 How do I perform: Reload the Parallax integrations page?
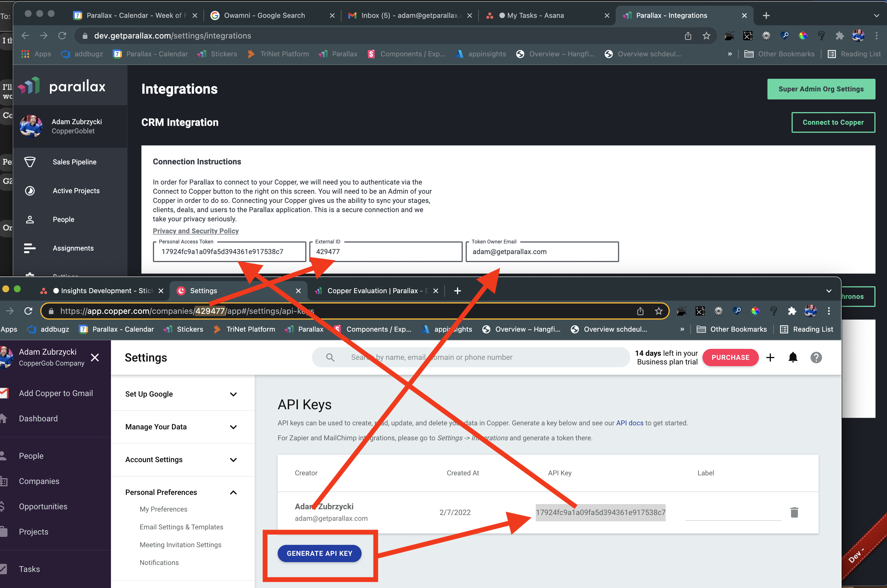tap(62, 36)
